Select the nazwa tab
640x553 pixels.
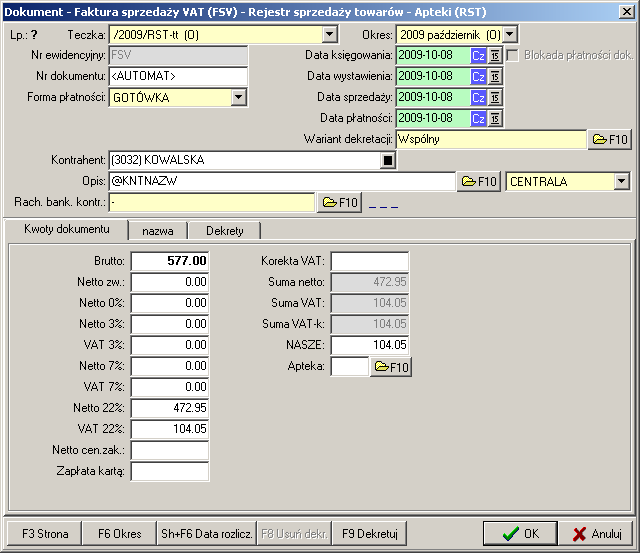click(157, 231)
